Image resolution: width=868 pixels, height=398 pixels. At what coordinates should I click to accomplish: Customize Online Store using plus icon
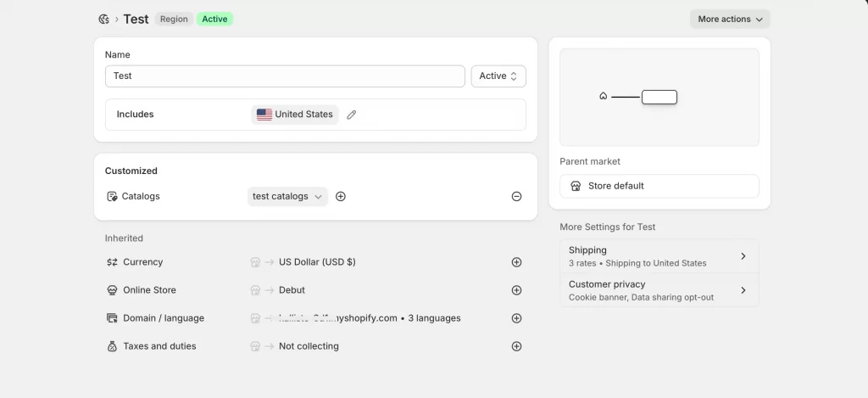[x=516, y=290]
